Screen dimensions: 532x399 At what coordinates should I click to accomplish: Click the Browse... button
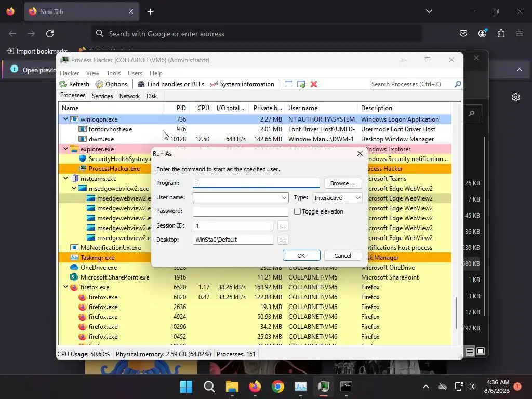pos(342,183)
